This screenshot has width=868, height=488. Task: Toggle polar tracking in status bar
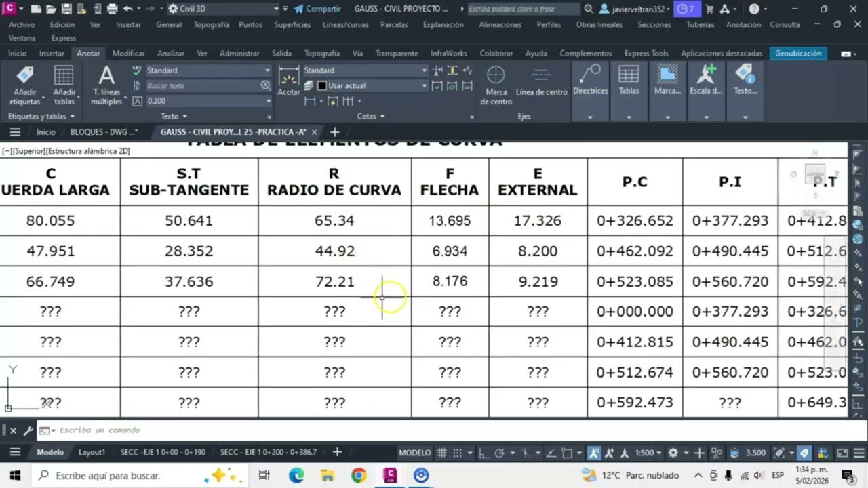(x=500, y=453)
